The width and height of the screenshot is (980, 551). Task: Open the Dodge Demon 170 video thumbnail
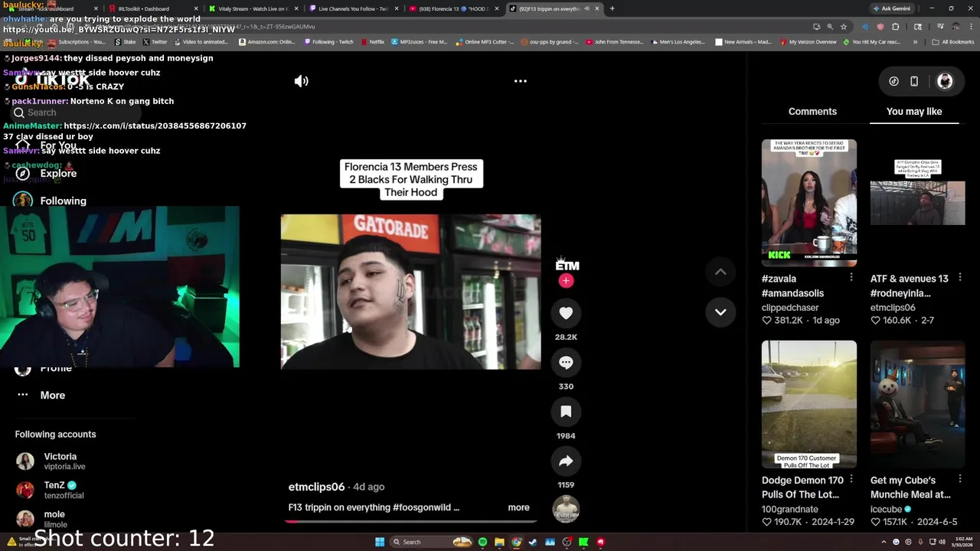click(x=808, y=405)
